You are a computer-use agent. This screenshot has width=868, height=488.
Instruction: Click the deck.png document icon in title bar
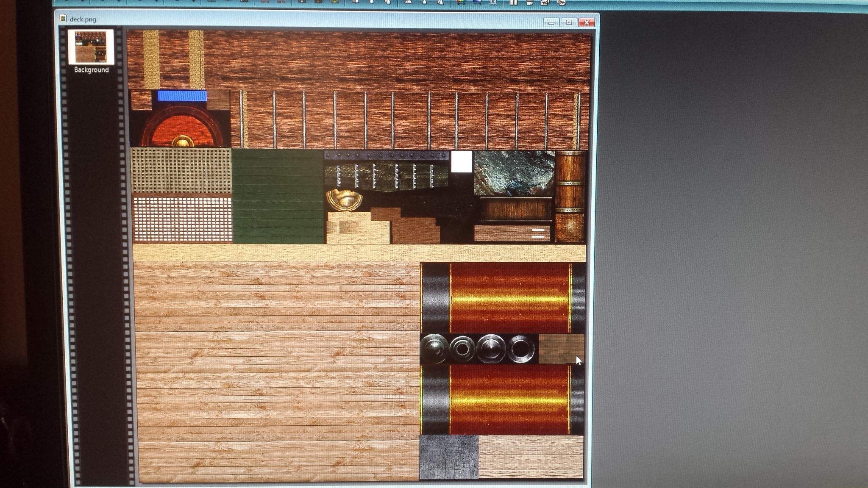pyautogui.click(x=63, y=18)
